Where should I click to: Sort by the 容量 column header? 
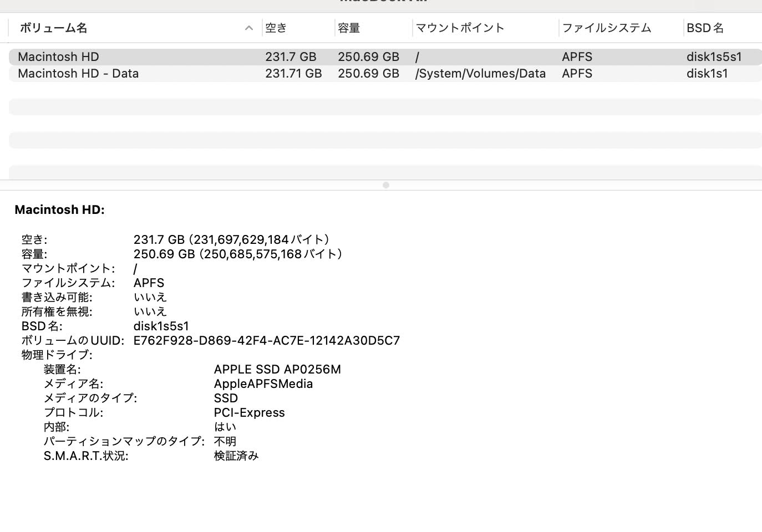[349, 28]
